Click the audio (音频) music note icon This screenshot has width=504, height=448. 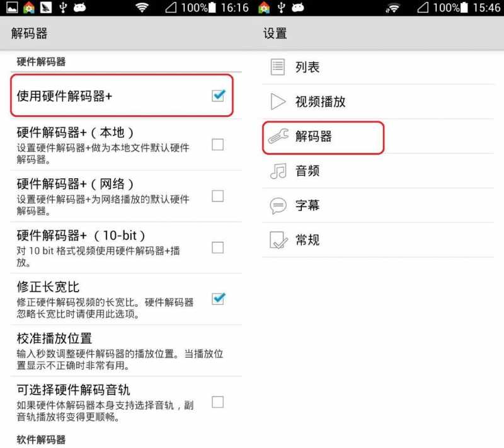click(x=278, y=171)
